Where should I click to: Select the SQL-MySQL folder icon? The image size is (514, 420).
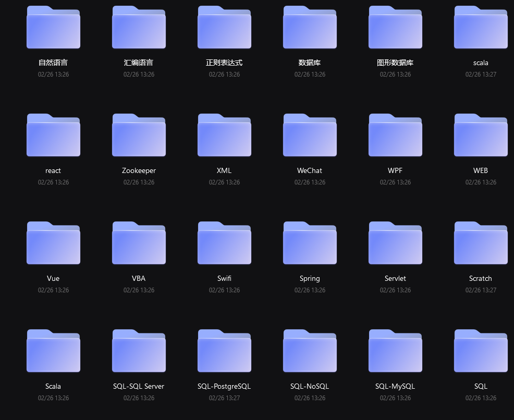click(x=395, y=351)
